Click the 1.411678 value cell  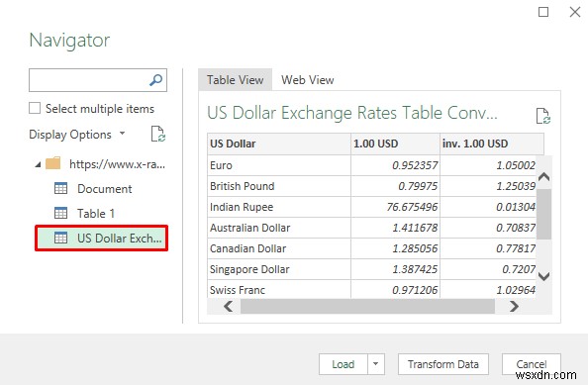396,228
